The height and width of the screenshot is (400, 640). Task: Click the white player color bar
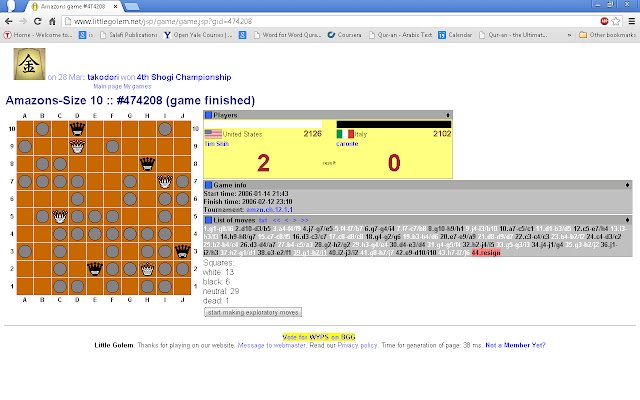263,124
